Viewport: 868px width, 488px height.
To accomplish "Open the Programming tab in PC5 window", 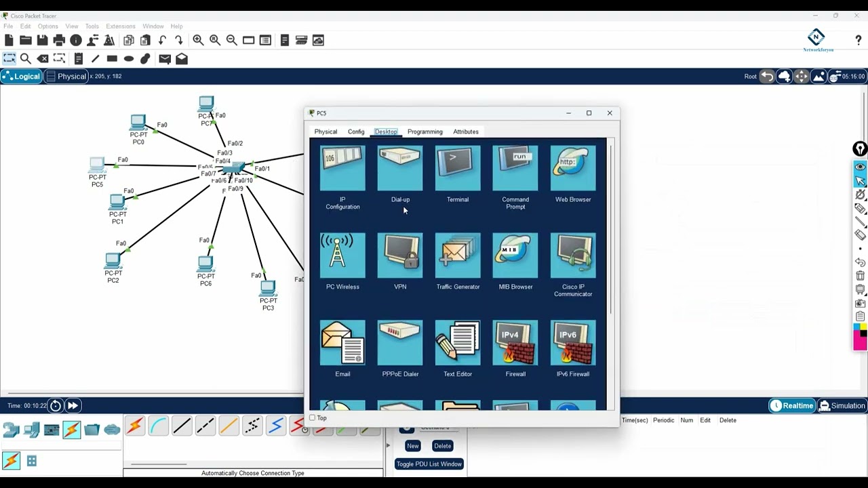I will (425, 131).
